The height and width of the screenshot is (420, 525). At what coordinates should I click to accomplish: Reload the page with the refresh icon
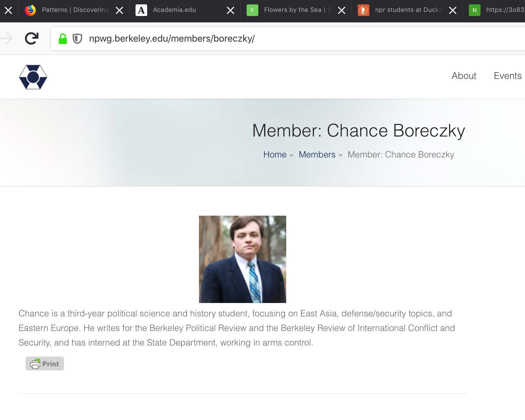(x=32, y=38)
